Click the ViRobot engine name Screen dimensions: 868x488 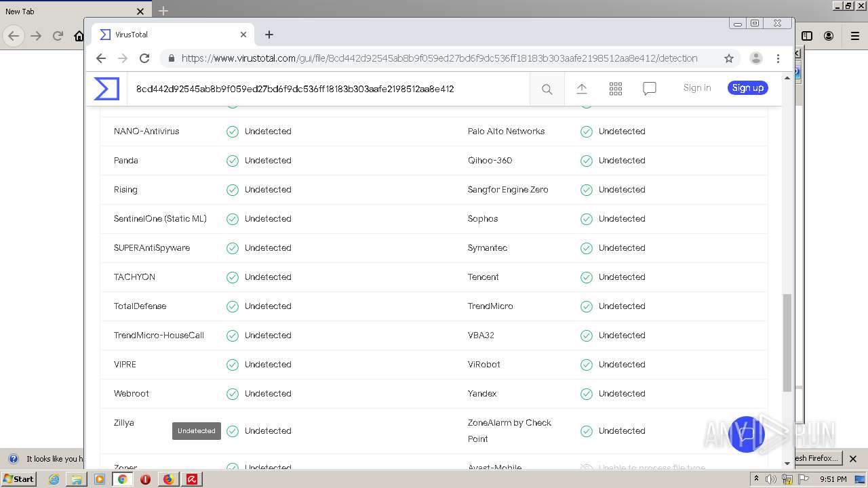click(484, 365)
